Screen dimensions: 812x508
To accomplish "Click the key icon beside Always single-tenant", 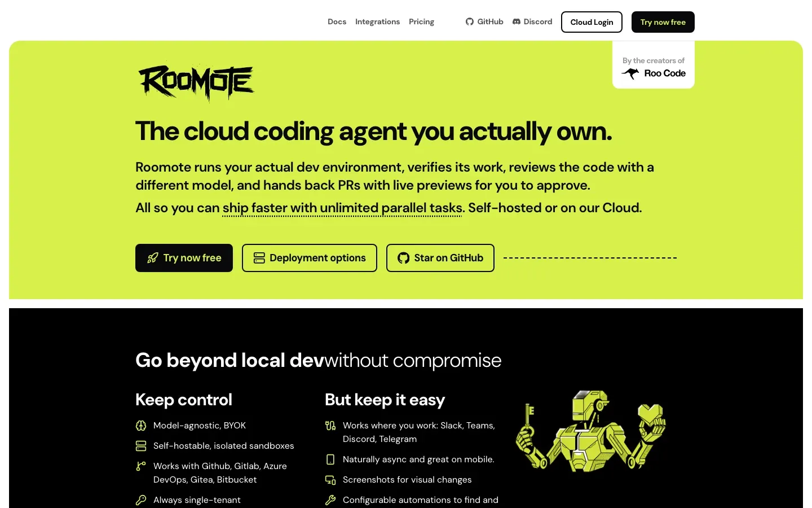I will 141,500.
